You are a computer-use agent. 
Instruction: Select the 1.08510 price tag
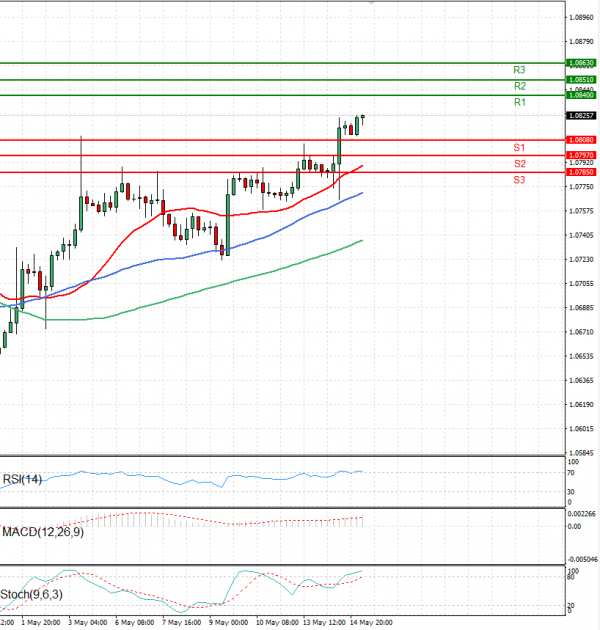[581, 80]
